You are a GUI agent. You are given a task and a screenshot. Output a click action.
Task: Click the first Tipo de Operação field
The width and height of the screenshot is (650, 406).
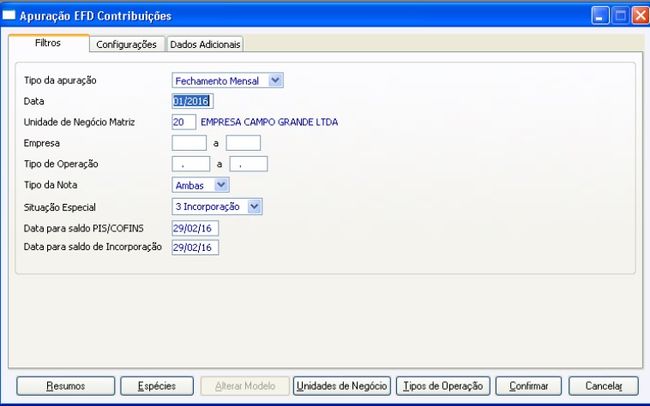pyautogui.click(x=191, y=164)
